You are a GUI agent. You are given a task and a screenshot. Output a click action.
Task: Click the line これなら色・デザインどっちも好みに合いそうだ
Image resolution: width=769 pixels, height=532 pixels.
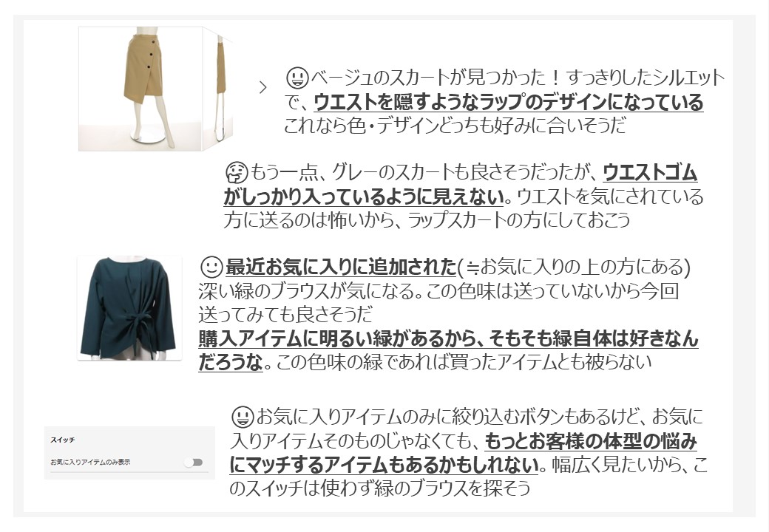(x=455, y=126)
